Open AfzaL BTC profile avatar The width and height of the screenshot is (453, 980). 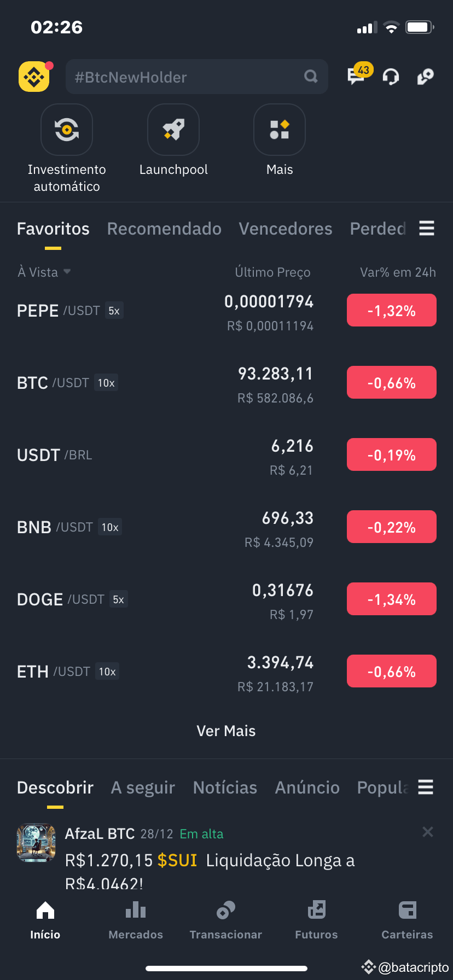point(36,843)
